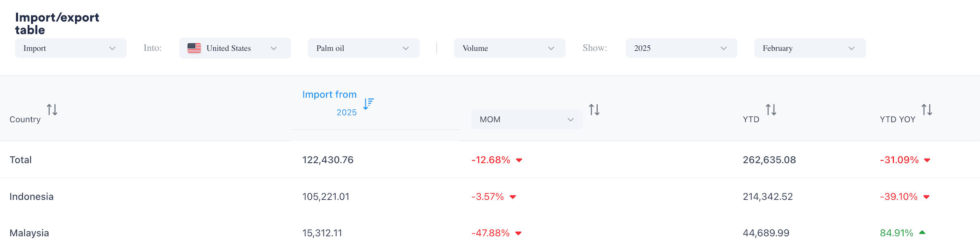Image resolution: width=980 pixels, height=252 pixels.
Task: Open the February month dropdown
Action: [810, 48]
